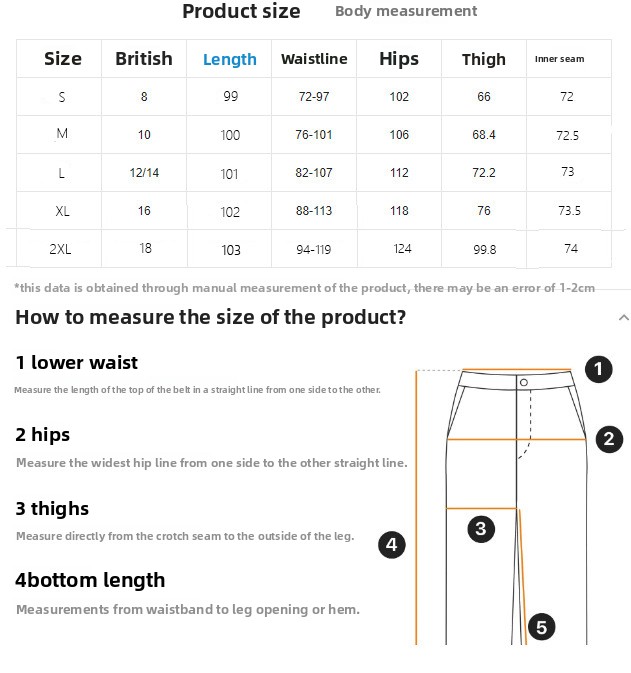Click the British size column header

point(144,59)
